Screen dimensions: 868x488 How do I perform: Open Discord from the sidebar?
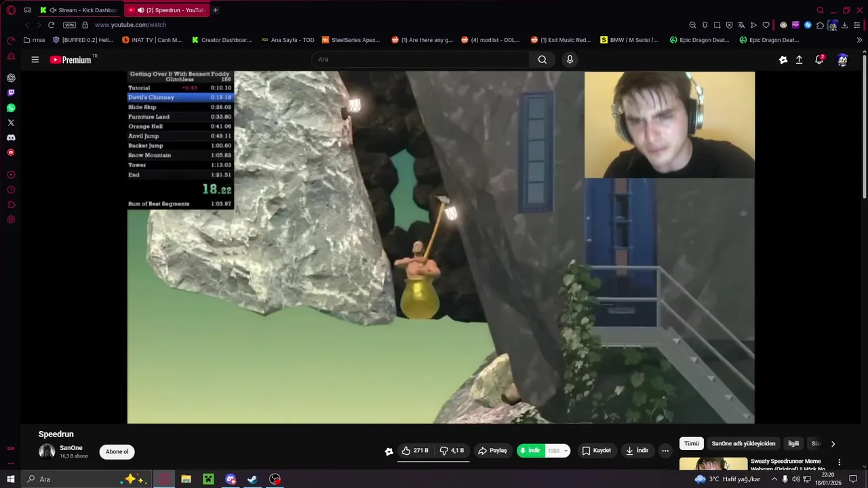(x=11, y=138)
